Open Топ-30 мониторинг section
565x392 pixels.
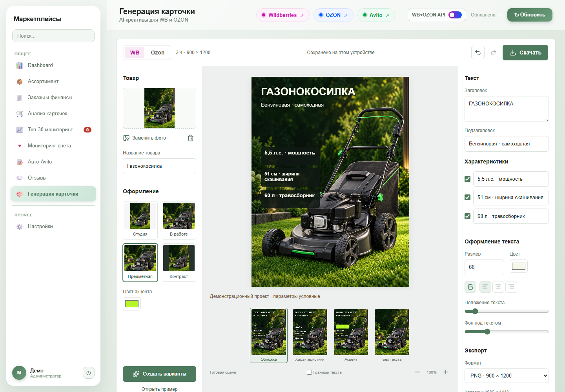point(53,130)
